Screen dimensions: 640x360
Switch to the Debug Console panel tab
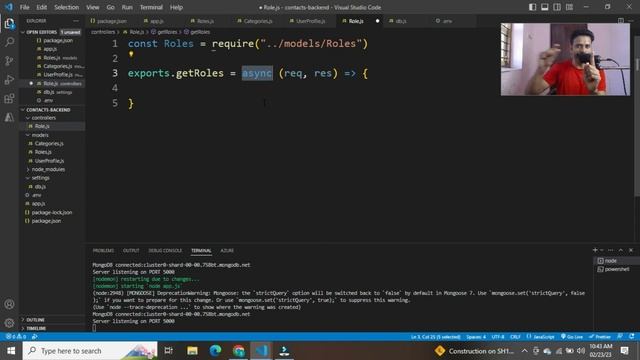[x=165, y=251]
